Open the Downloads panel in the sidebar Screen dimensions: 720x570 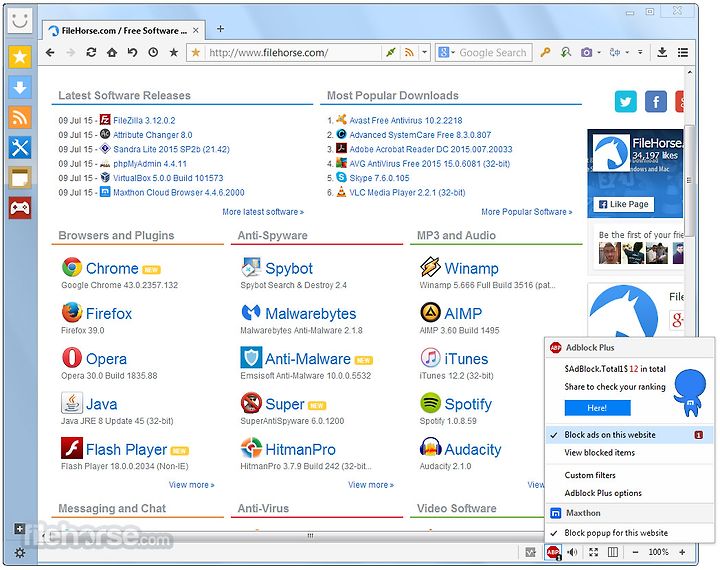[x=20, y=87]
